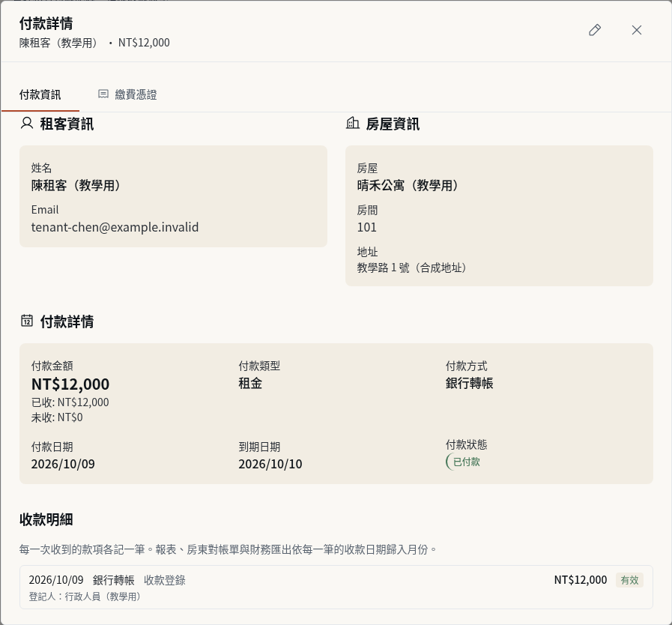Click the person icon beside 租客資訊
Image resolution: width=672 pixels, height=625 pixels.
26,124
